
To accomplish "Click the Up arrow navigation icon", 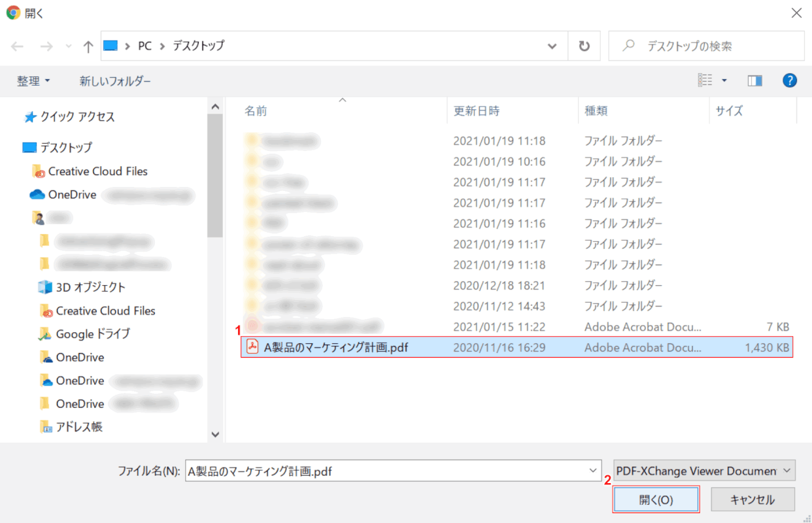I will [x=89, y=46].
